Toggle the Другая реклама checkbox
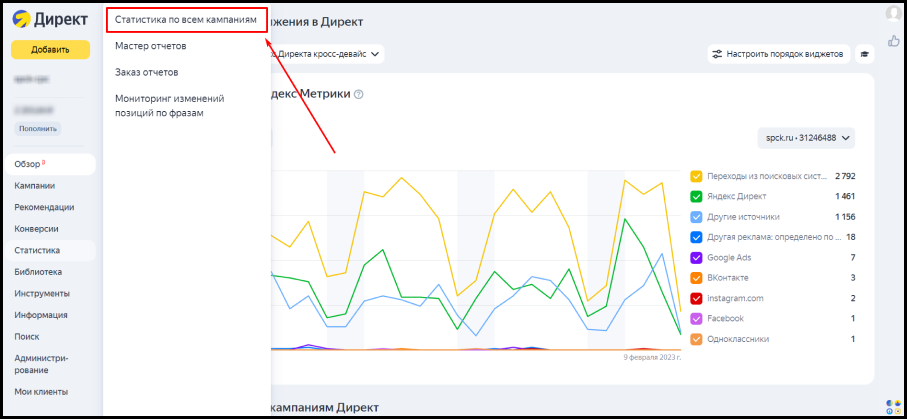Screen dimensions: 907x419 pos(696,237)
